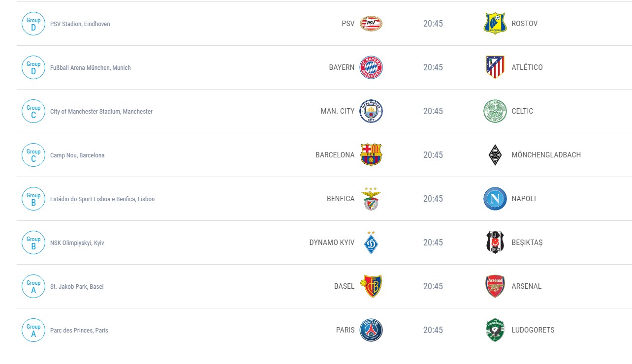Open the Celtic club badge
632x364 pixels.
tap(495, 111)
